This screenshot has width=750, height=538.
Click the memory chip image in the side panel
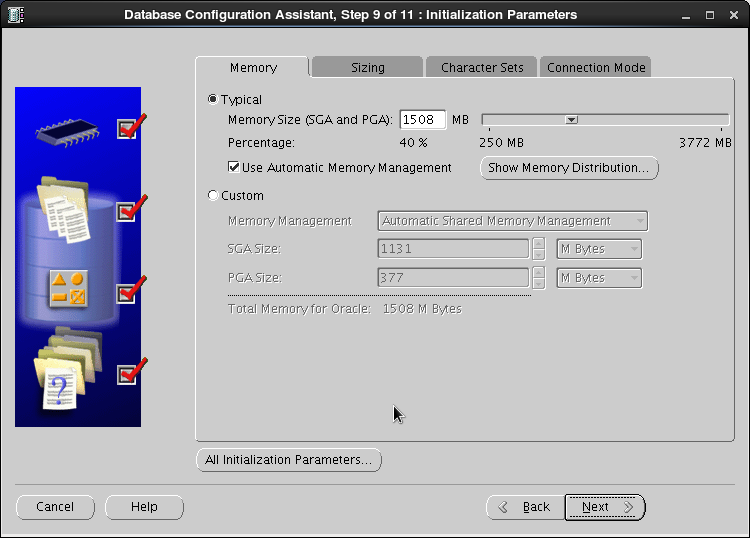pos(67,132)
